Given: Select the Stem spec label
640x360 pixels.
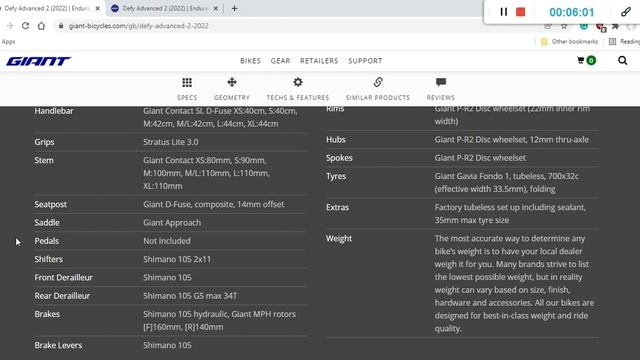Looking at the screenshot, I should pyautogui.click(x=44, y=160).
